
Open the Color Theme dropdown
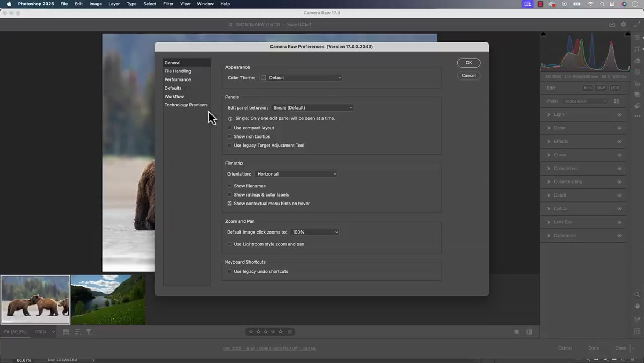301,78
